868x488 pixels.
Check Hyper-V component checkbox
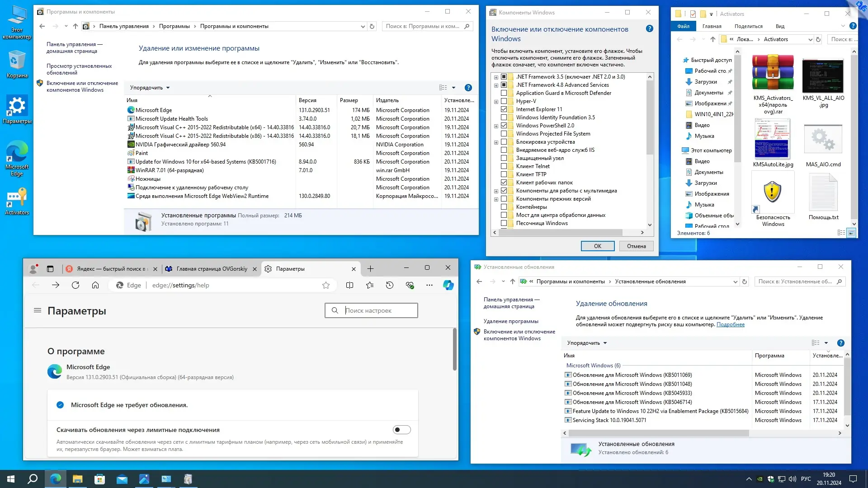point(504,101)
